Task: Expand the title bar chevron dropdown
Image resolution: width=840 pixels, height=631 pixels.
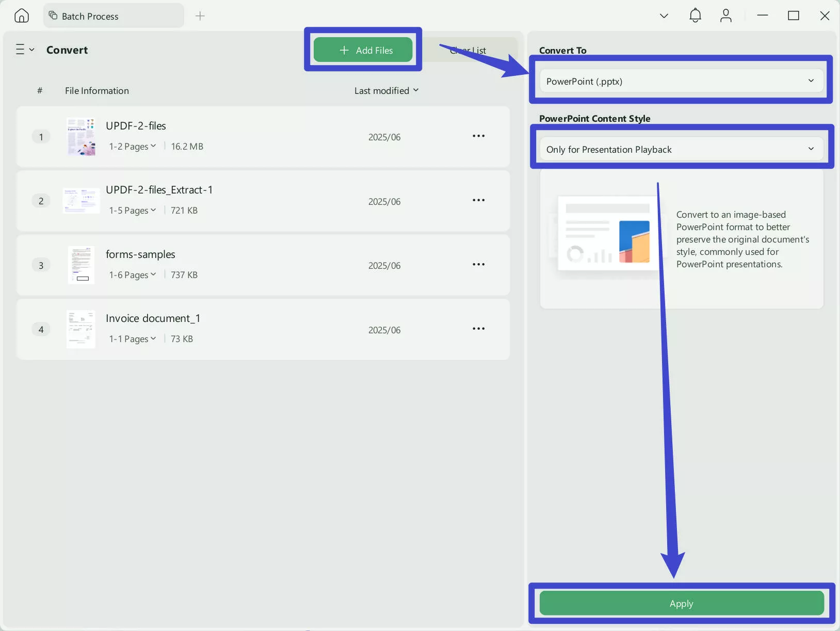Action: tap(664, 16)
